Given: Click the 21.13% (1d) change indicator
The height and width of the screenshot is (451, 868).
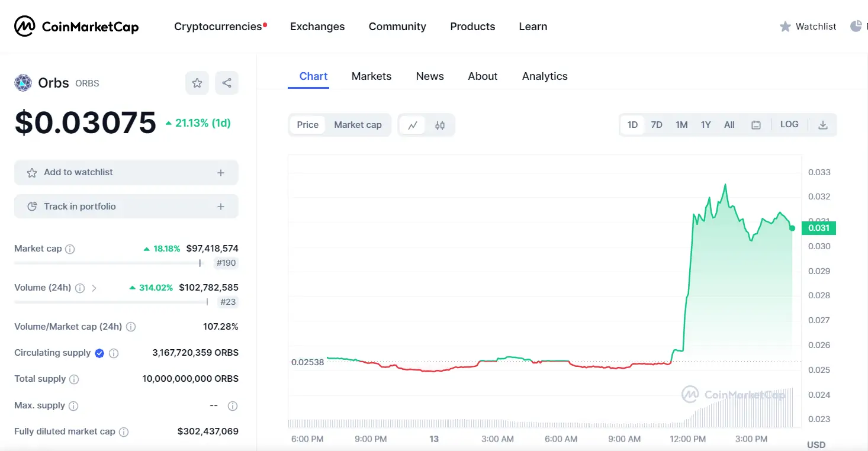Looking at the screenshot, I should 198,123.
